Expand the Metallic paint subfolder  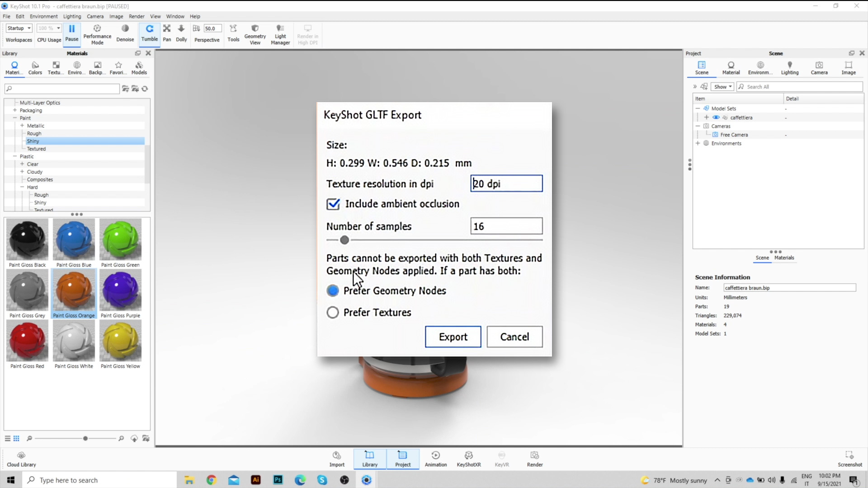tap(22, 126)
